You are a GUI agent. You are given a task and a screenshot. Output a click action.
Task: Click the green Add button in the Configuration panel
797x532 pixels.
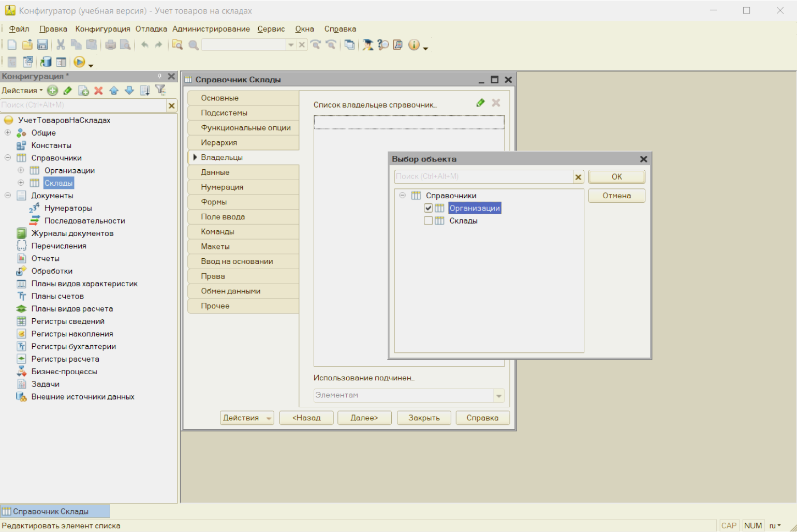pos(52,91)
